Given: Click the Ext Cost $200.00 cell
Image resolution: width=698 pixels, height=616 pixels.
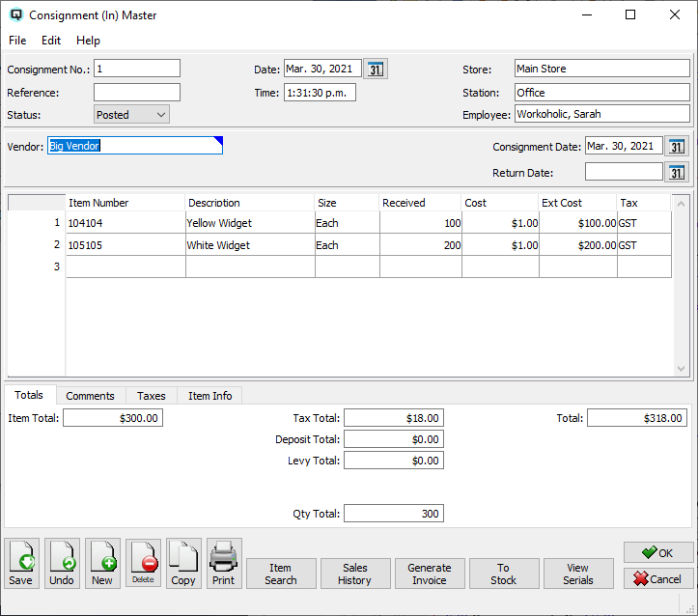Looking at the screenshot, I should pyautogui.click(x=578, y=245).
